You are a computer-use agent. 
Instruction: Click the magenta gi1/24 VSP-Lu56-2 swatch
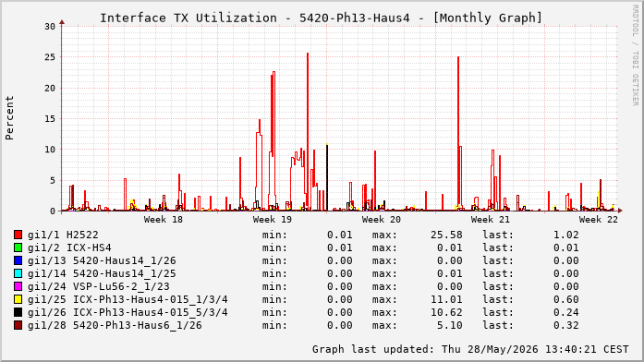click(x=18, y=286)
